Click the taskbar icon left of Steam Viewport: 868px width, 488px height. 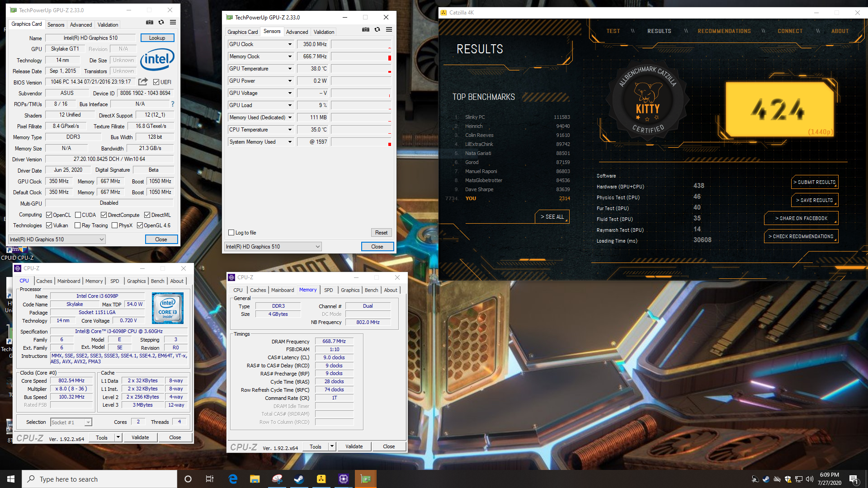277,479
